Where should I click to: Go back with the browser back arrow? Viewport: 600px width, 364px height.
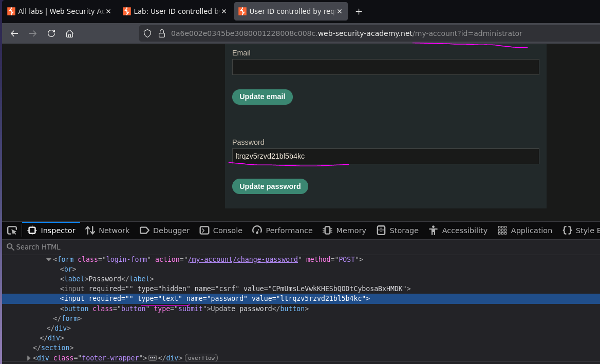[x=14, y=34]
